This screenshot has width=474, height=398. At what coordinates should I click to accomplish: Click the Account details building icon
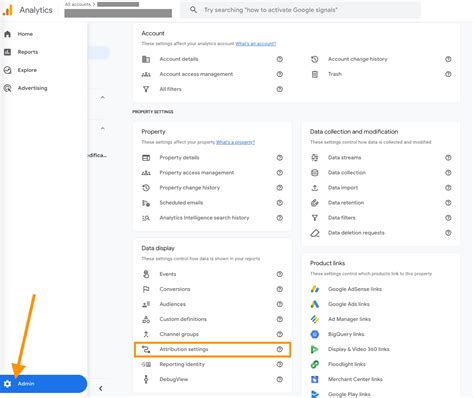click(146, 59)
